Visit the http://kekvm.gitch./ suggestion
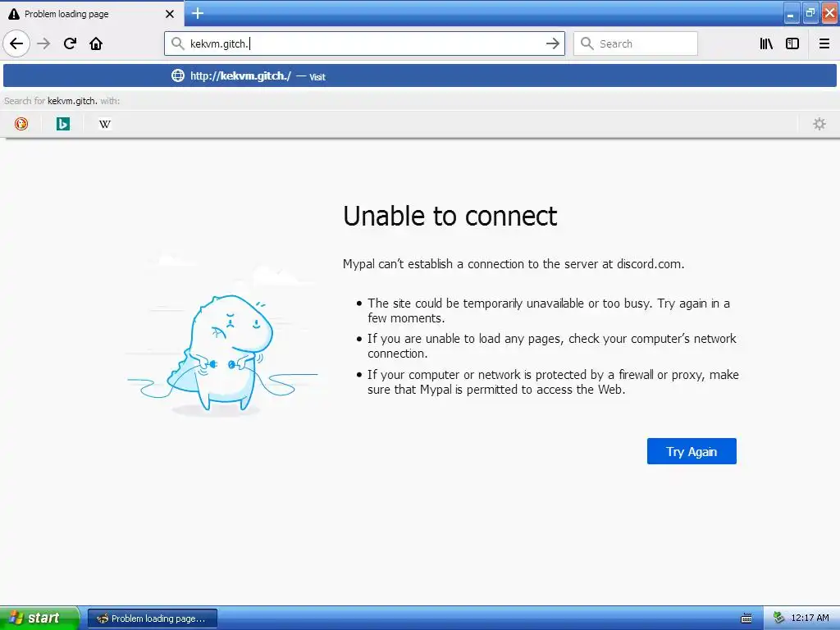The image size is (840, 630). 419,75
